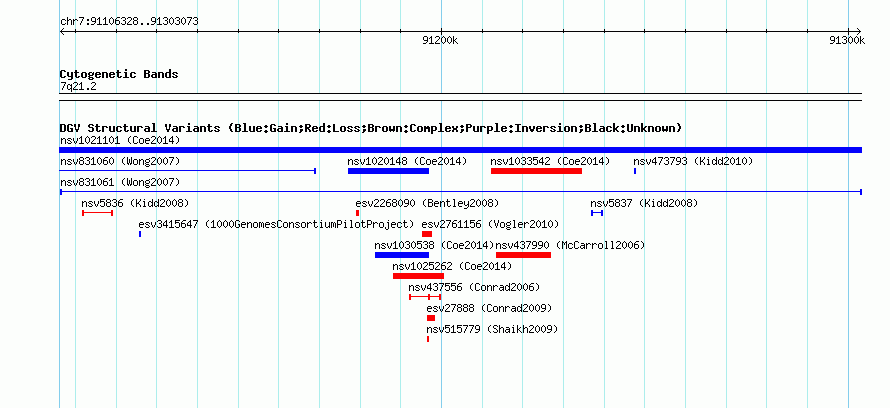Click the 91300k ruler position label
This screenshot has width=890, height=408.
(x=847, y=40)
